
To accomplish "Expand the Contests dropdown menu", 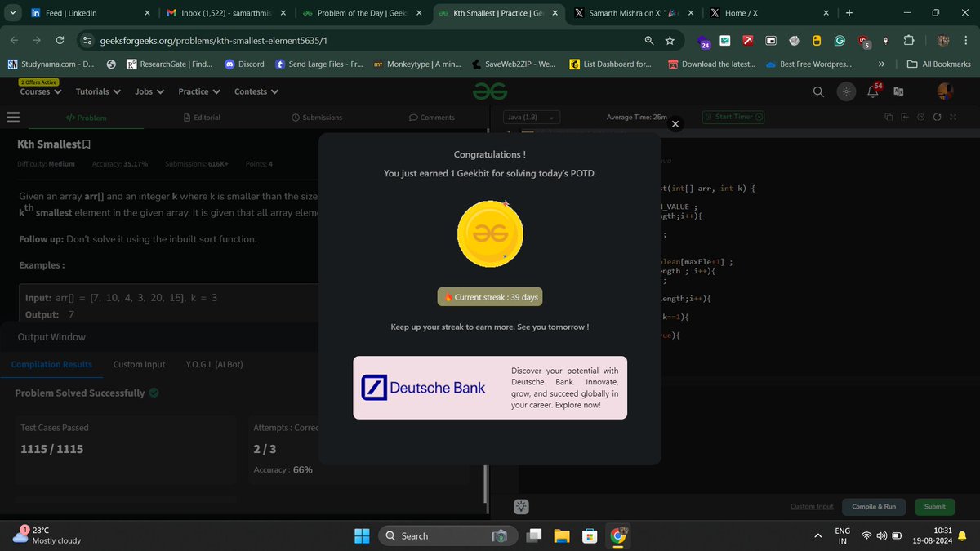I will click(x=256, y=91).
